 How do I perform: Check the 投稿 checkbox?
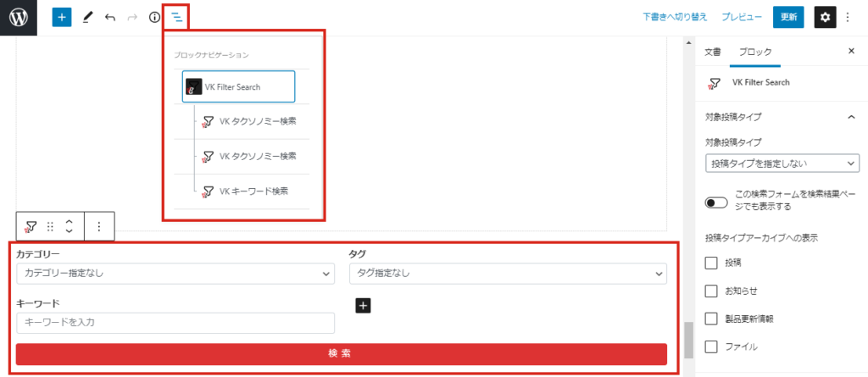(711, 263)
